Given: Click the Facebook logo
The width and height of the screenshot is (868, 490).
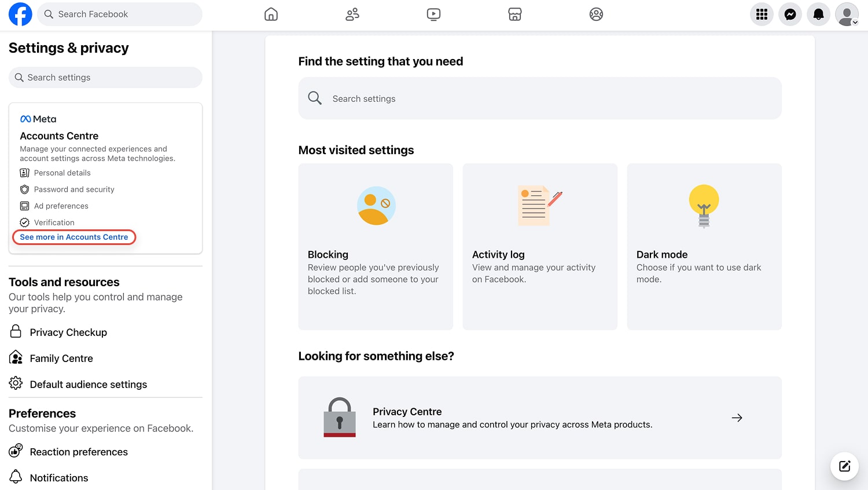Looking at the screenshot, I should (x=20, y=14).
